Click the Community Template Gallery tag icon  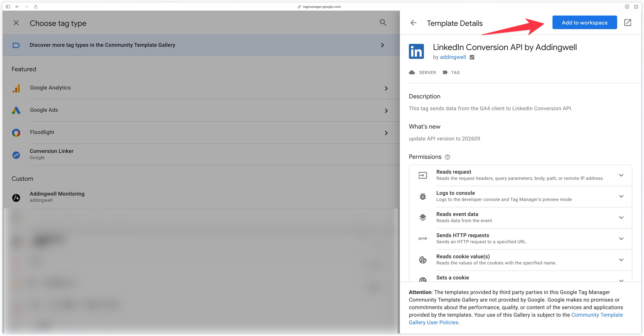(x=16, y=45)
